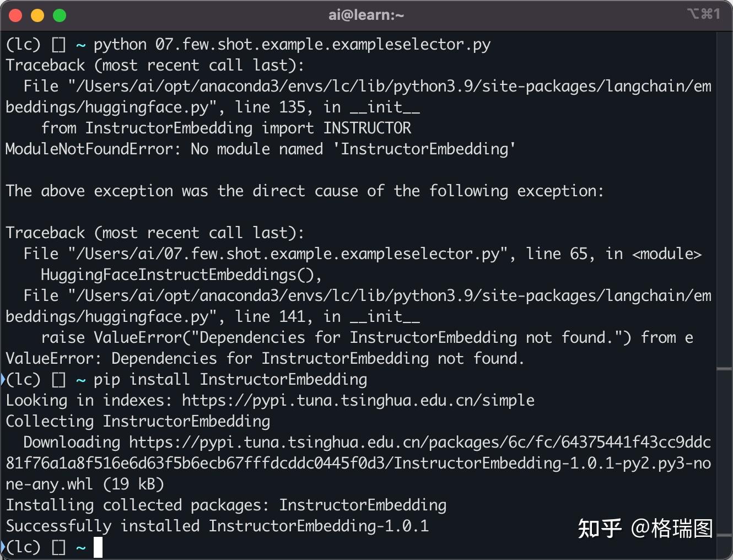Click the window title ai@learn:~

(366, 15)
